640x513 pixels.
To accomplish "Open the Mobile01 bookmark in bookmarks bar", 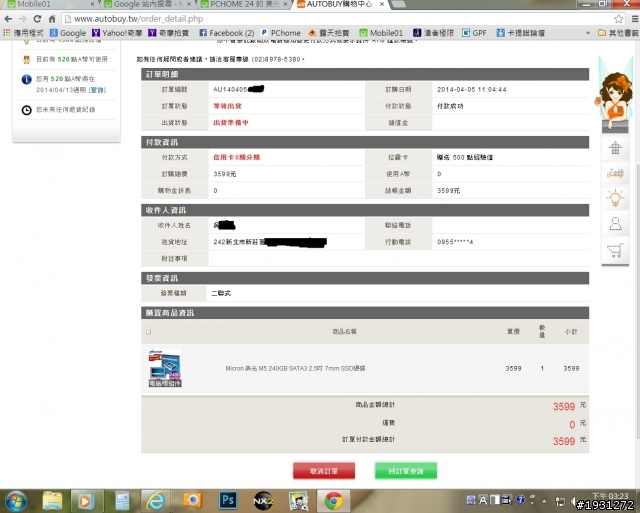I will (381, 33).
